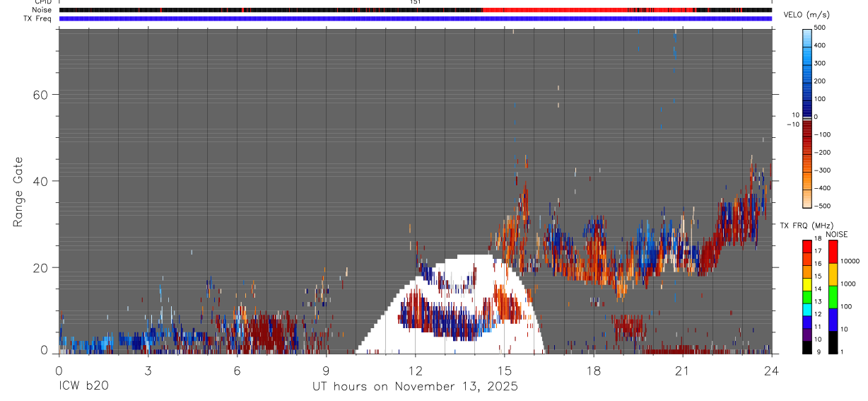Click the velocity scale value 400
The height and width of the screenshot is (401, 868).
click(x=820, y=45)
